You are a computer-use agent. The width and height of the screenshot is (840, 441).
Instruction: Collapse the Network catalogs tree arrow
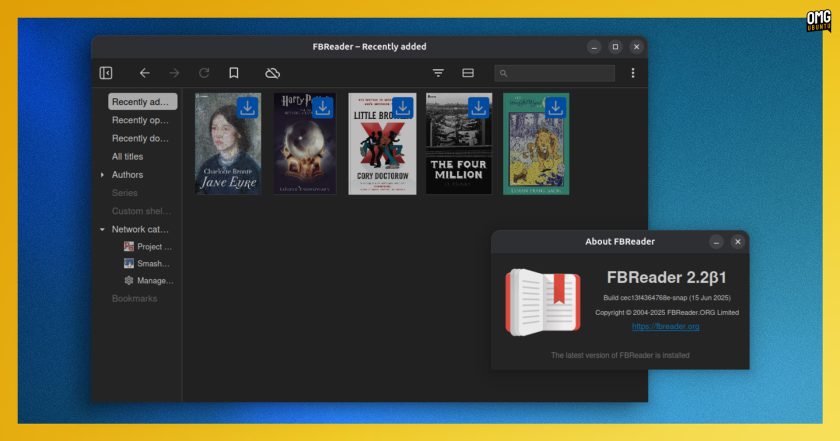point(102,229)
